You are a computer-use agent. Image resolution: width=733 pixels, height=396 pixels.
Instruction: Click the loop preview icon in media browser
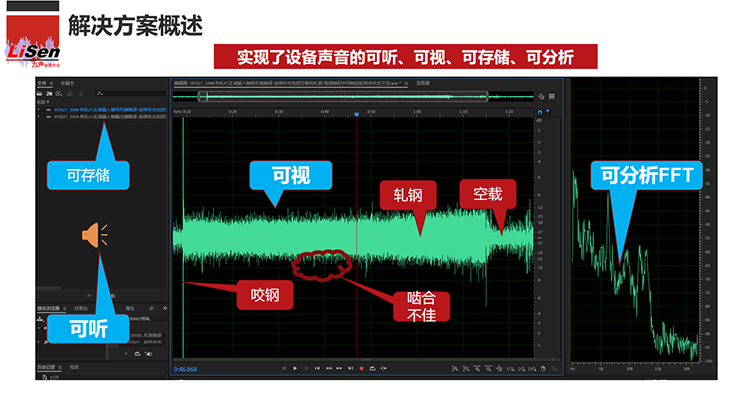pos(137,354)
